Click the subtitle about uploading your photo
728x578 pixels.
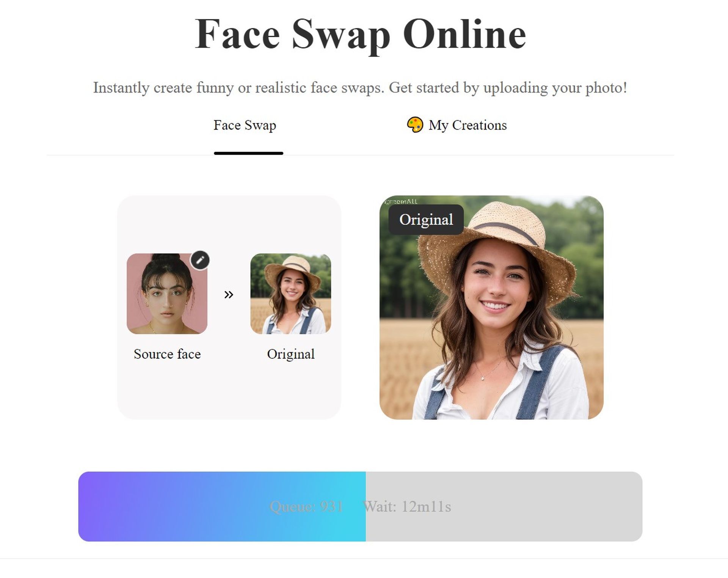360,88
